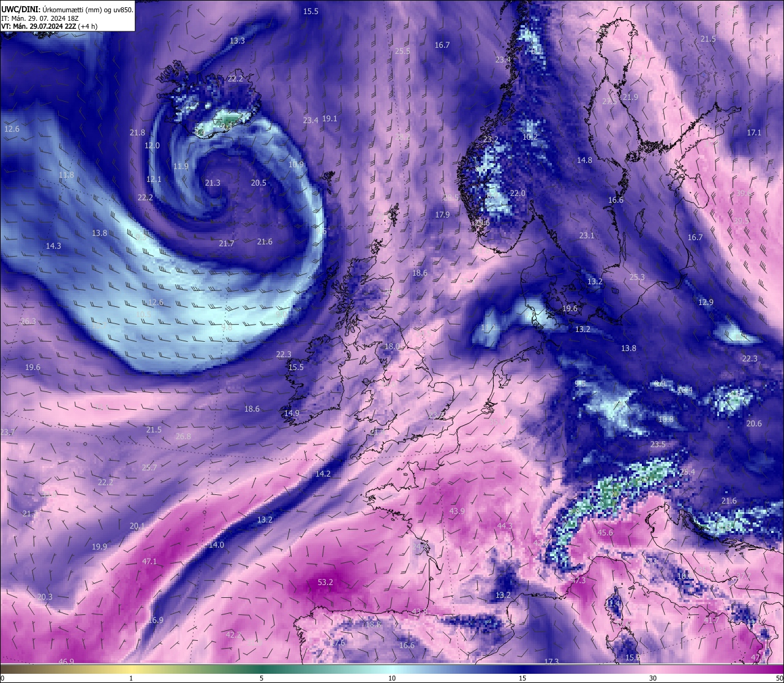784x683 pixels.
Task: Click the 10.9 value on the map
Action: (x=296, y=164)
